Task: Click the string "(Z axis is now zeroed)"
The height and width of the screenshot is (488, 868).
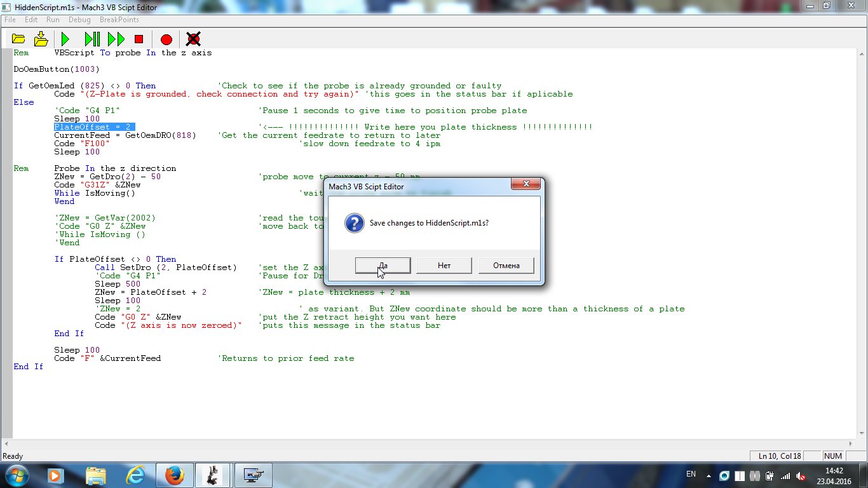Action: [x=182, y=325]
